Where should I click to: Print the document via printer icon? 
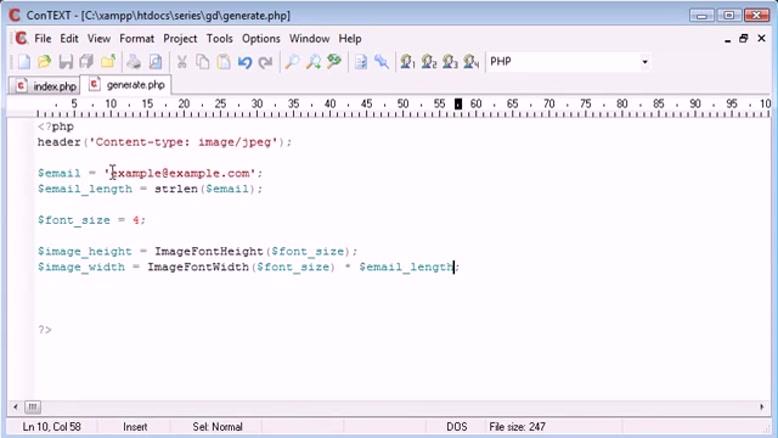(133, 62)
